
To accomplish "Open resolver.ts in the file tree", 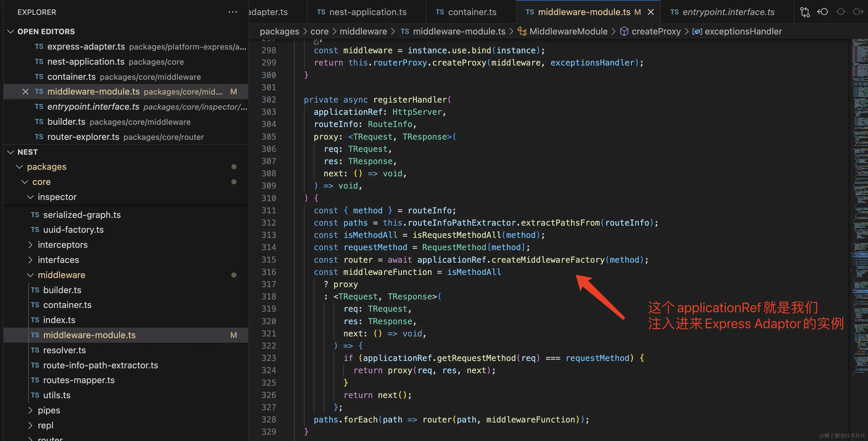I will click(126, 350).
